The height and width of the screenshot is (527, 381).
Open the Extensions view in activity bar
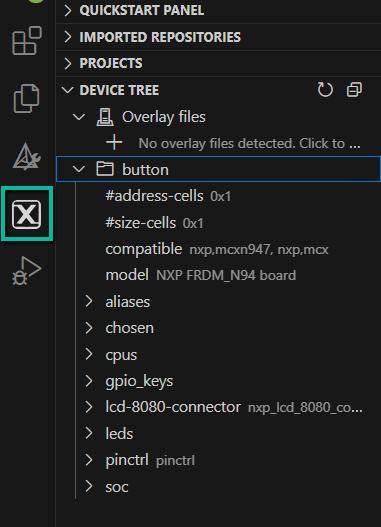coord(27,41)
